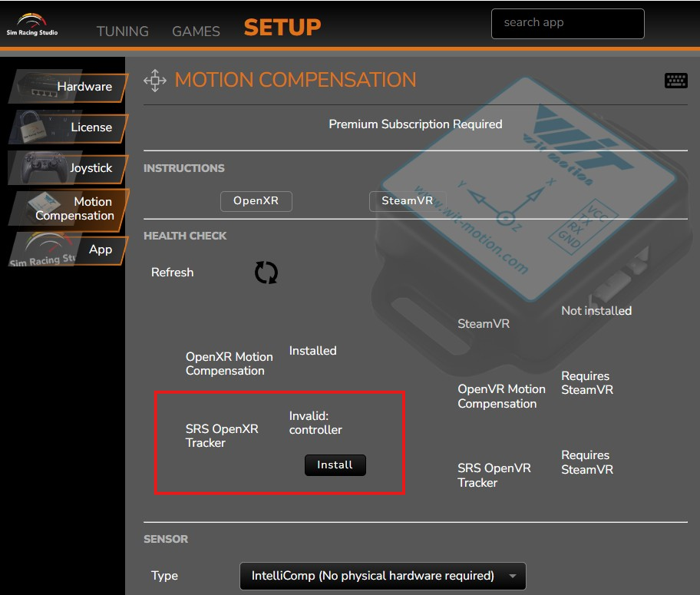Open the App sidebar section
The height and width of the screenshot is (595, 700).
[x=68, y=249]
